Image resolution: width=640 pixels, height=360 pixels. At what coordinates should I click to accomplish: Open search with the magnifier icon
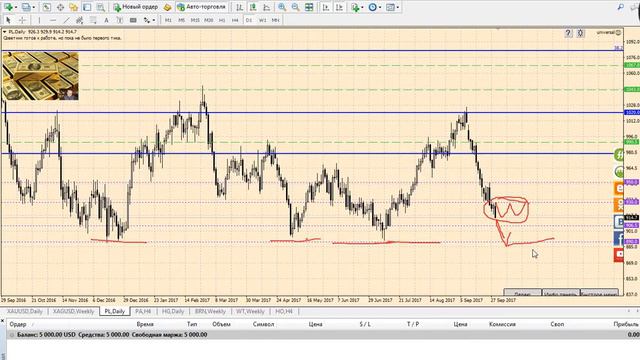pos(620,7)
